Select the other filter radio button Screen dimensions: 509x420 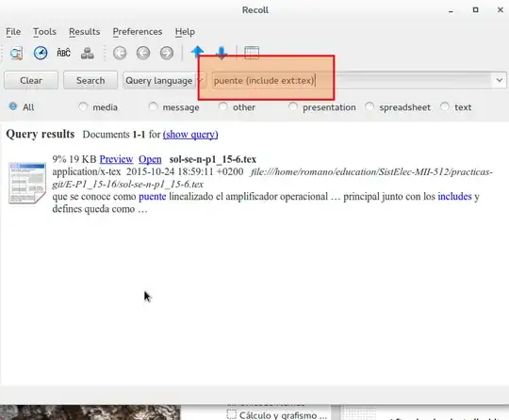pyautogui.click(x=223, y=106)
